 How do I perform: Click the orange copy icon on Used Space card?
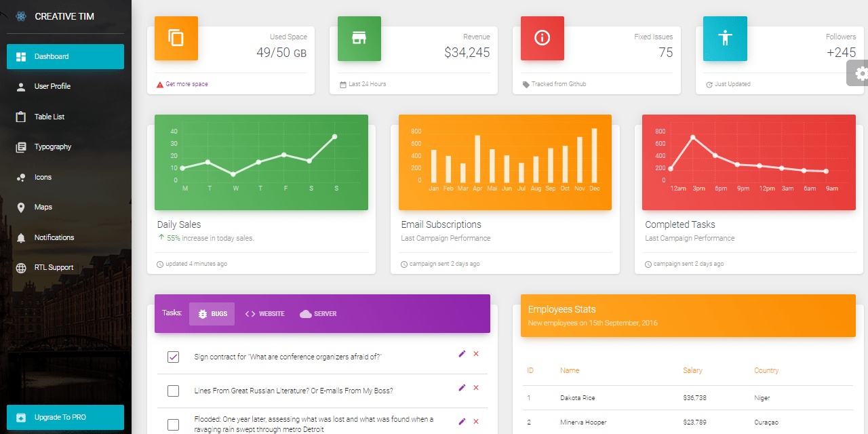(x=176, y=39)
